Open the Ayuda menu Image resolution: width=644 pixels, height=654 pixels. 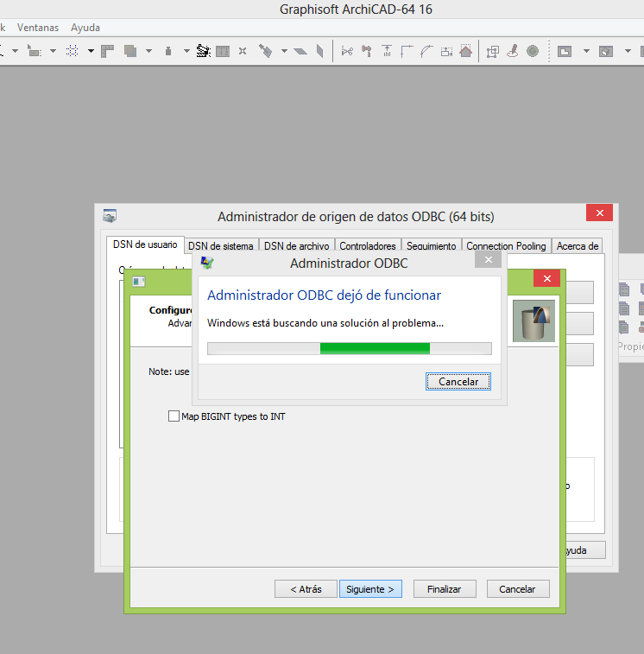[x=85, y=28]
